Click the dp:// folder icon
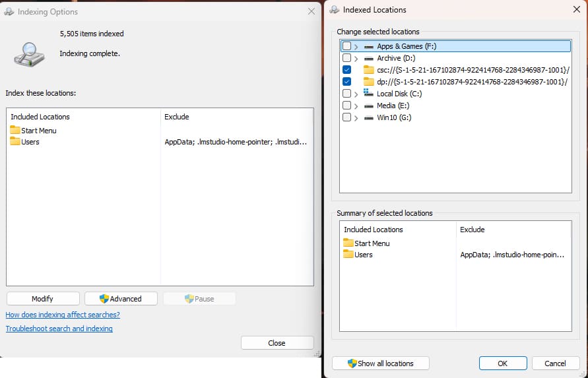Image resolution: width=588 pixels, height=378 pixels. tap(369, 82)
